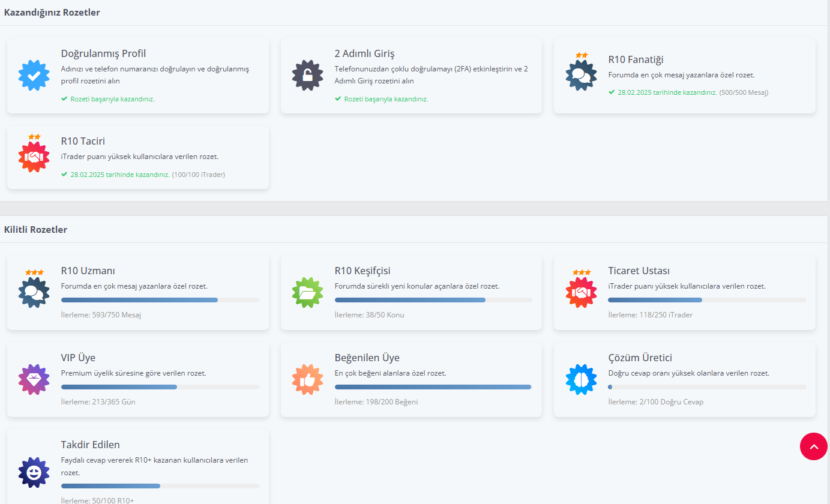Click the description text in the R10 Taciri card
Screen dimensions: 830x504
140,157
